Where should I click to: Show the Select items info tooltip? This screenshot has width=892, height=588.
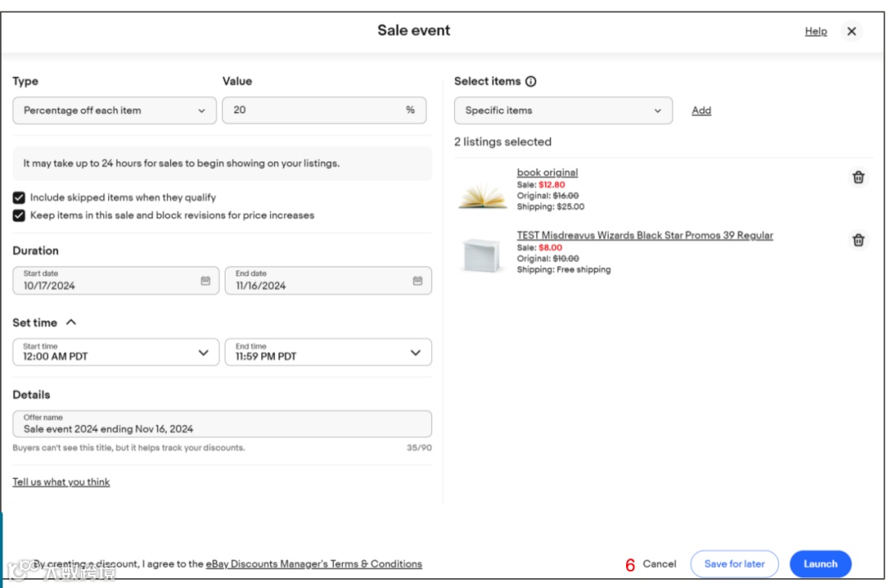pos(531,82)
